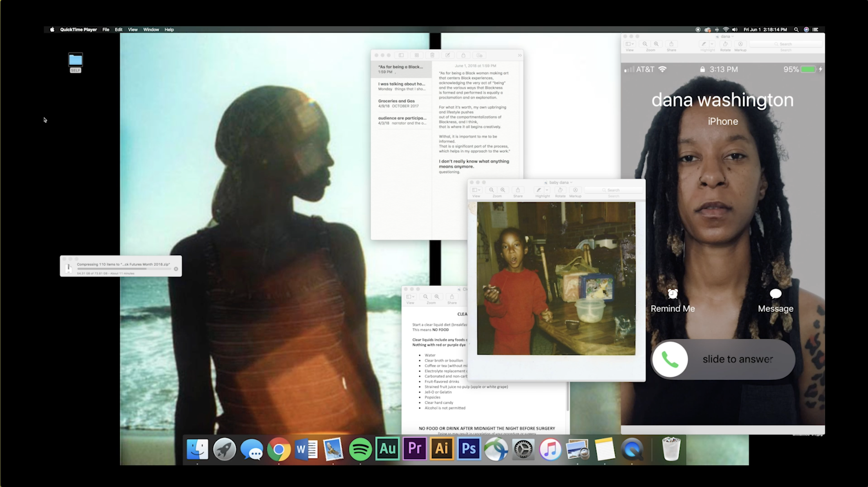Select the "Groceries and Gas" note
The image size is (868, 487).
(x=401, y=103)
